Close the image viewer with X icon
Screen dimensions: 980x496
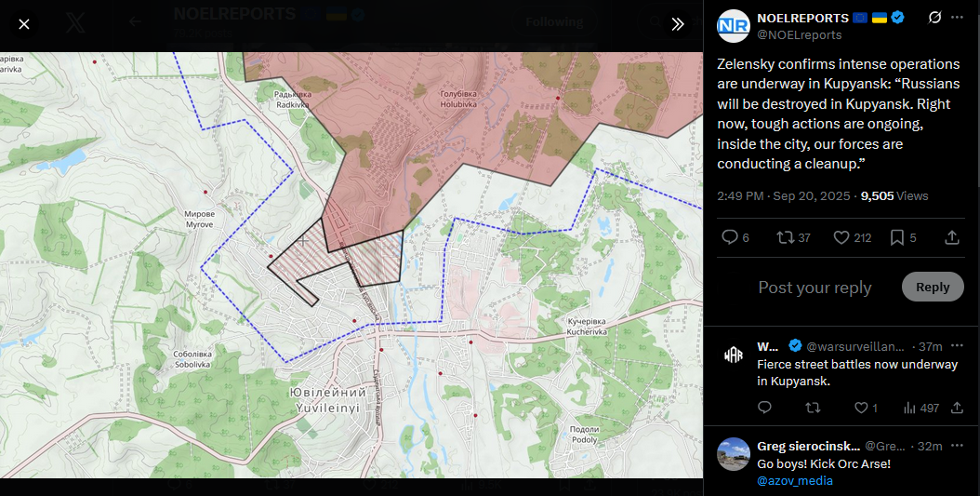24,24
